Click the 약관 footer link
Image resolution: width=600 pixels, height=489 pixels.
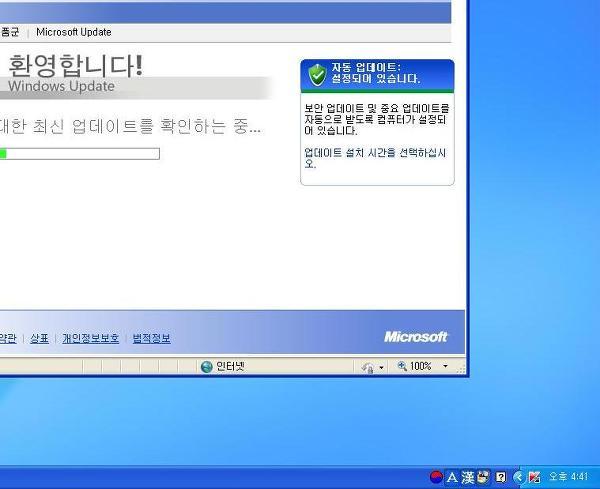(8, 338)
